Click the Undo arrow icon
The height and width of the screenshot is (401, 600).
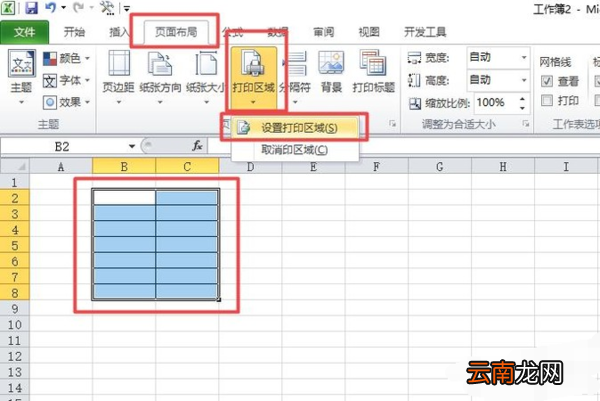tap(51, 8)
